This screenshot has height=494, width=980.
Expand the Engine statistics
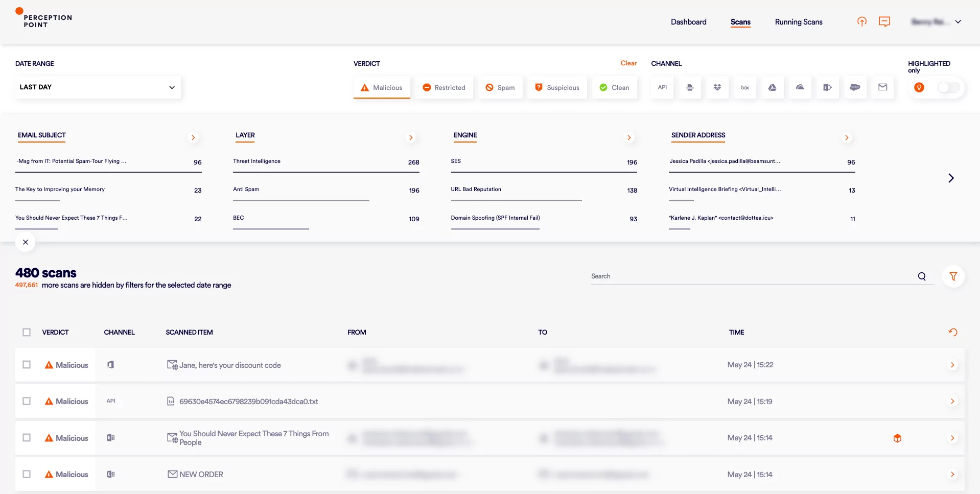click(x=629, y=137)
